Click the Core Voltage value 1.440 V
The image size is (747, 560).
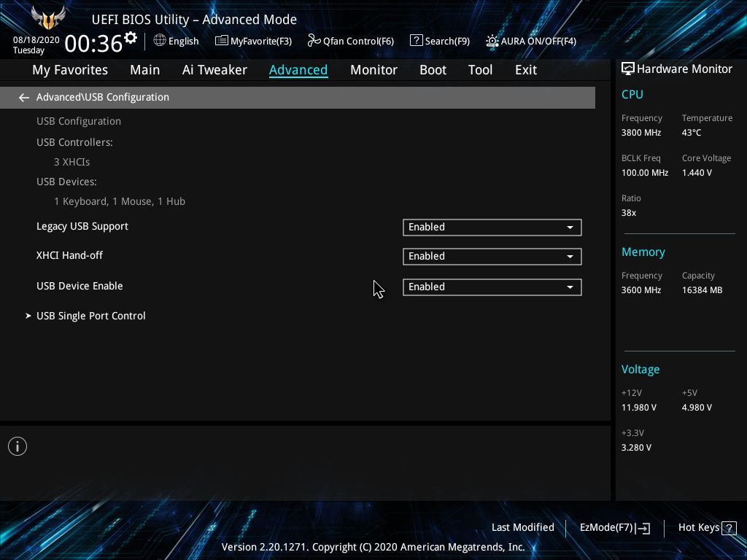697,172
